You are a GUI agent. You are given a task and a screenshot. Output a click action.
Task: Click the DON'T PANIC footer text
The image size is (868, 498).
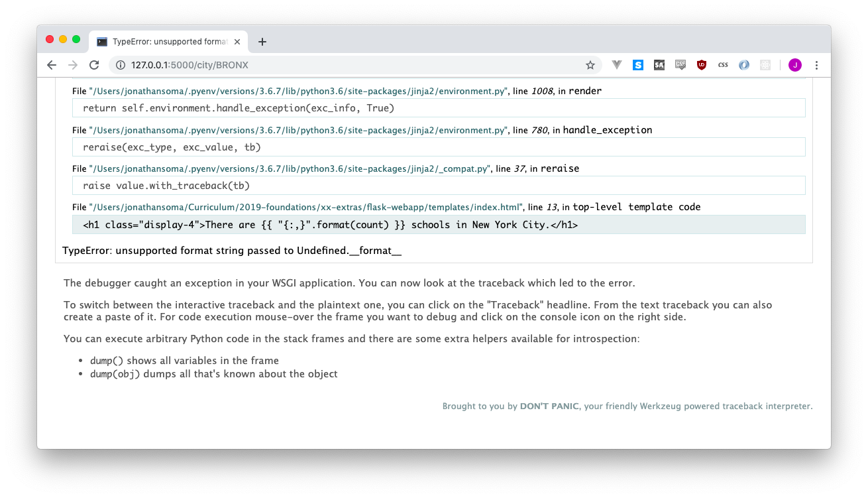click(549, 406)
